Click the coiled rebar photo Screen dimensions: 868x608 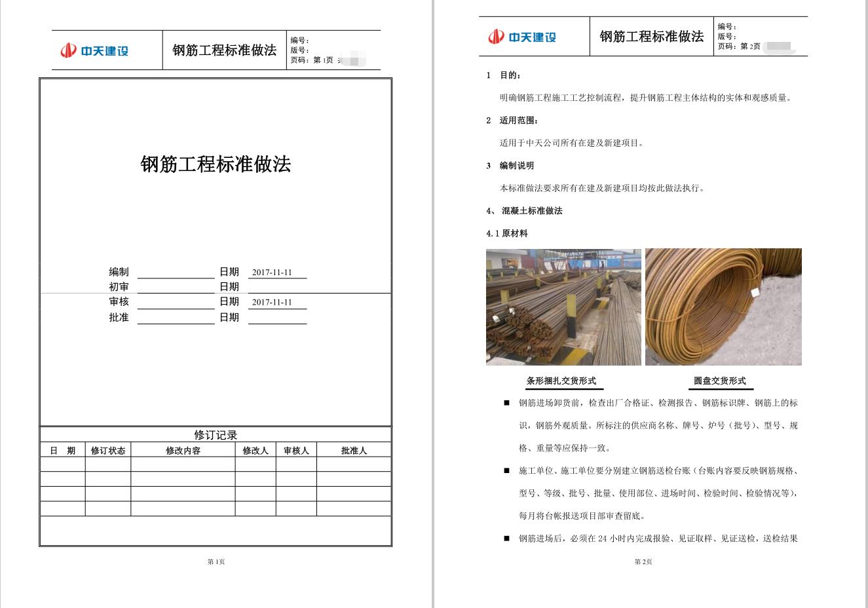[723, 307]
